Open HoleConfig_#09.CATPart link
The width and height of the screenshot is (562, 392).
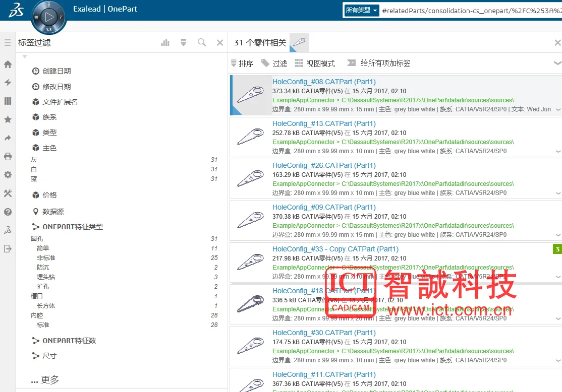[324, 207]
